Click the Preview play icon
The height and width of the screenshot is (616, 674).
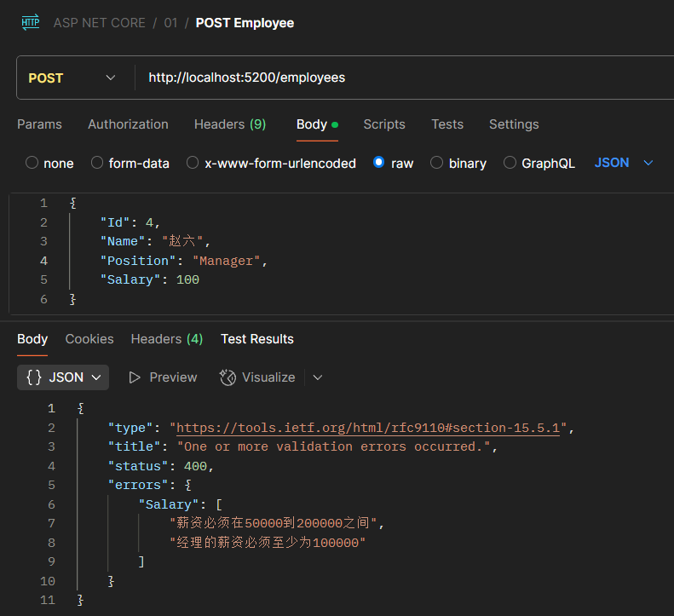(x=135, y=377)
